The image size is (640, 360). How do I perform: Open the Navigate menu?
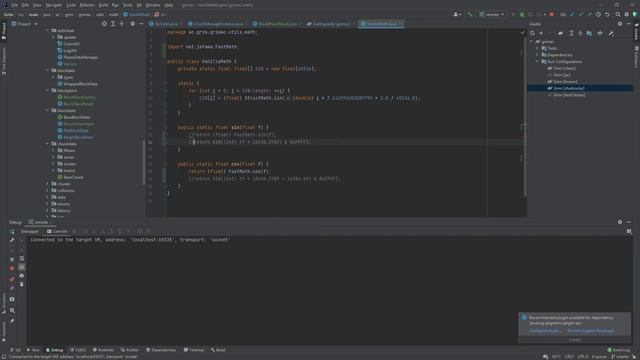[x=53, y=5]
